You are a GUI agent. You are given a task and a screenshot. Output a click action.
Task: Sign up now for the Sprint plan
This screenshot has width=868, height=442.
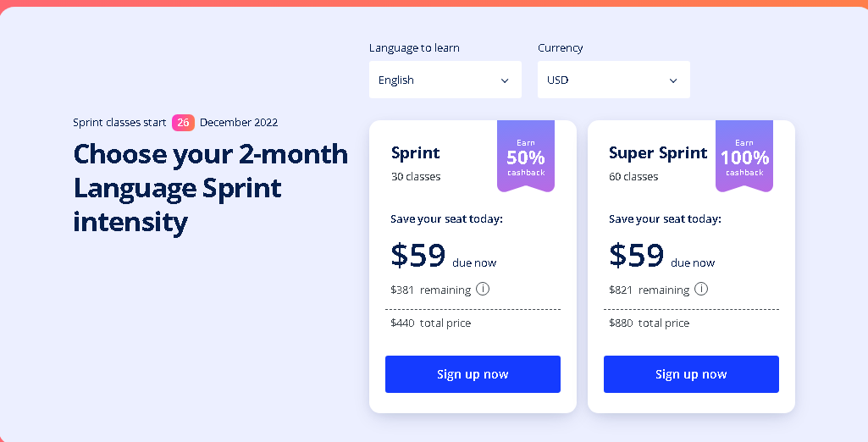pos(473,374)
